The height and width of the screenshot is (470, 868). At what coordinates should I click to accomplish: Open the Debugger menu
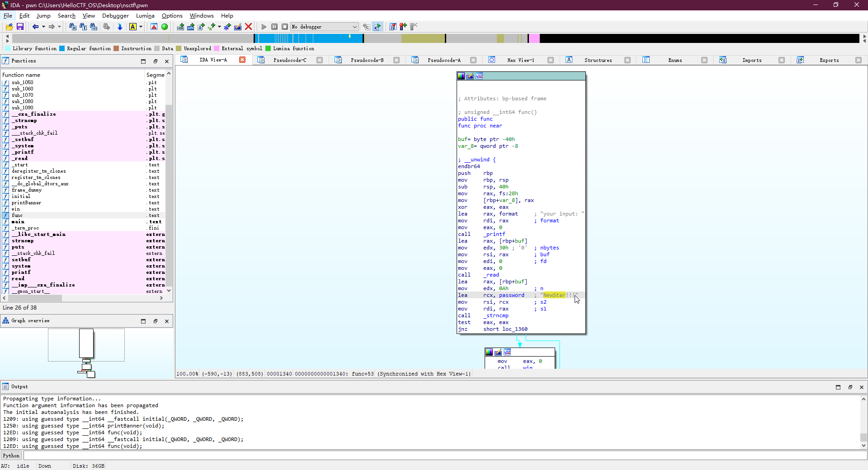(x=115, y=16)
